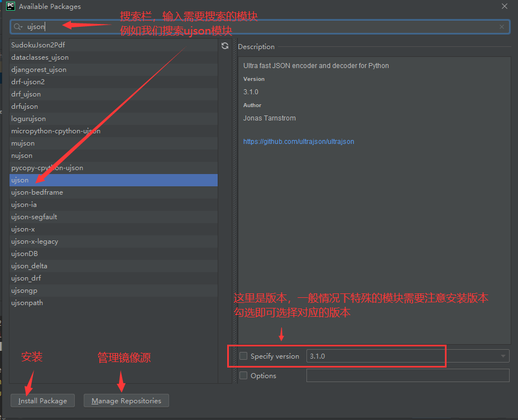Click the Version 3.1.0 value in description
Image resolution: width=518 pixels, height=420 pixels.
coord(251,92)
